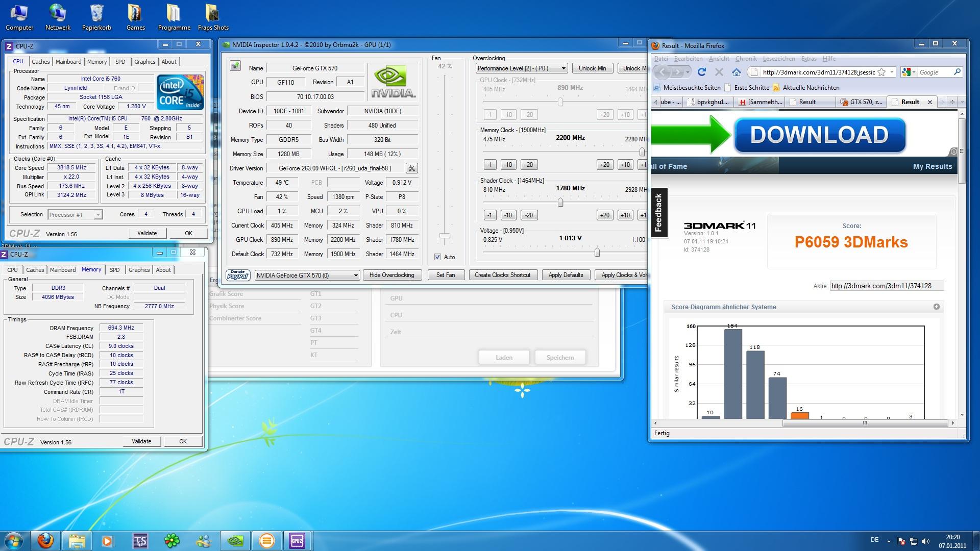Open the Papierkorb recycle bin

tap(96, 18)
